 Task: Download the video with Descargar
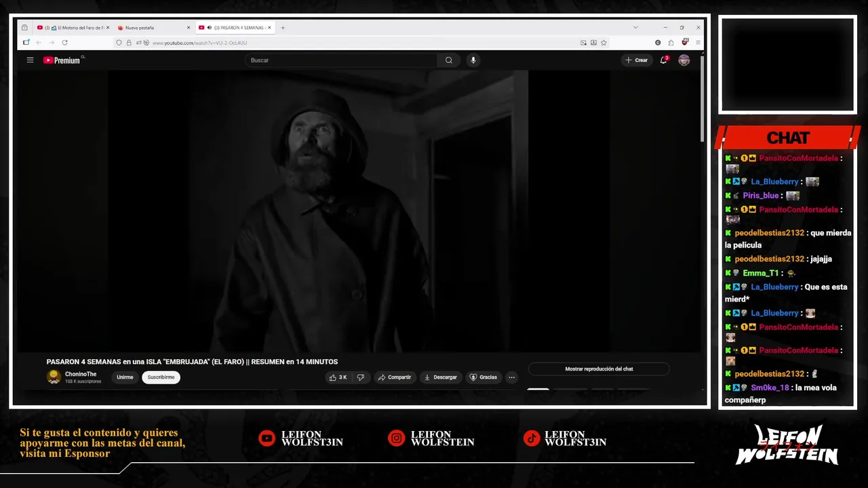click(x=440, y=378)
